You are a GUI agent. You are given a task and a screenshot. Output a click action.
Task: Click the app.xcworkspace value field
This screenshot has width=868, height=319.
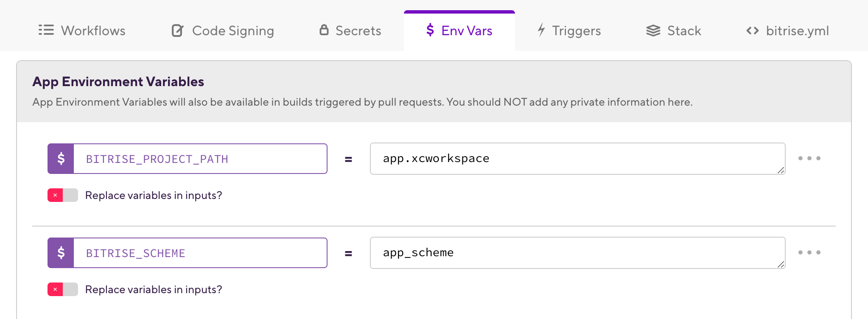tap(577, 159)
